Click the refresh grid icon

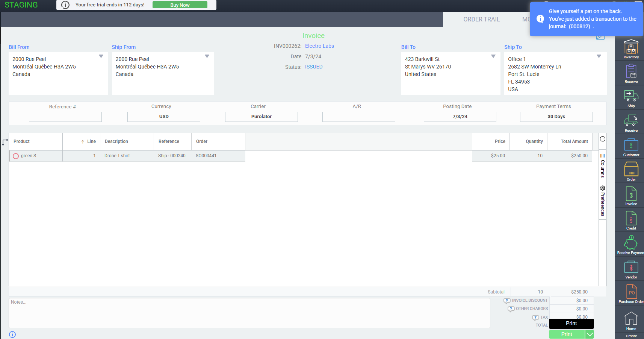pos(602,139)
